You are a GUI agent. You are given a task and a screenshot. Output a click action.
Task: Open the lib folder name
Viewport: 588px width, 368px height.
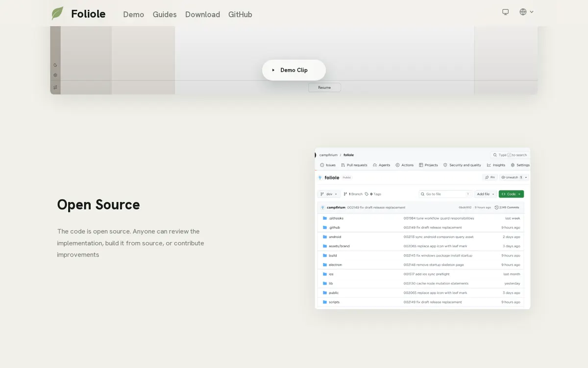[x=331, y=284]
